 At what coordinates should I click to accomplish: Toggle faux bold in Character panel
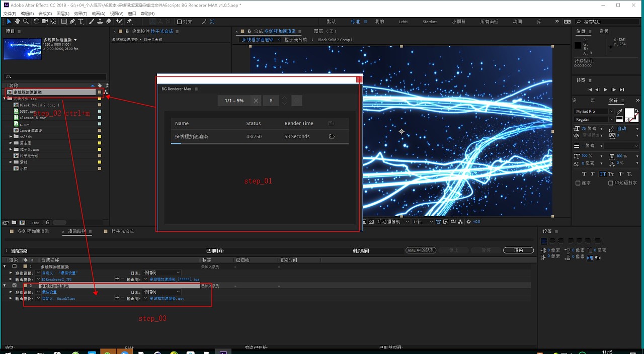(584, 174)
